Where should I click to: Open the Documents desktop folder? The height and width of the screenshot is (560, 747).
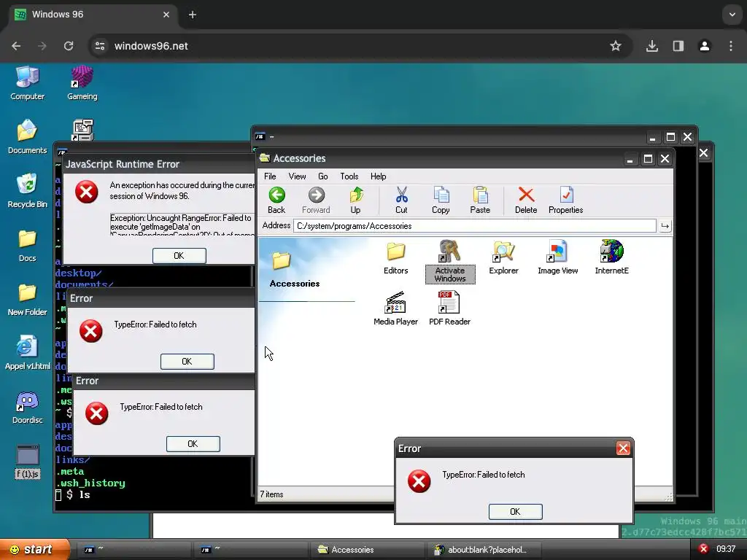coord(27,137)
